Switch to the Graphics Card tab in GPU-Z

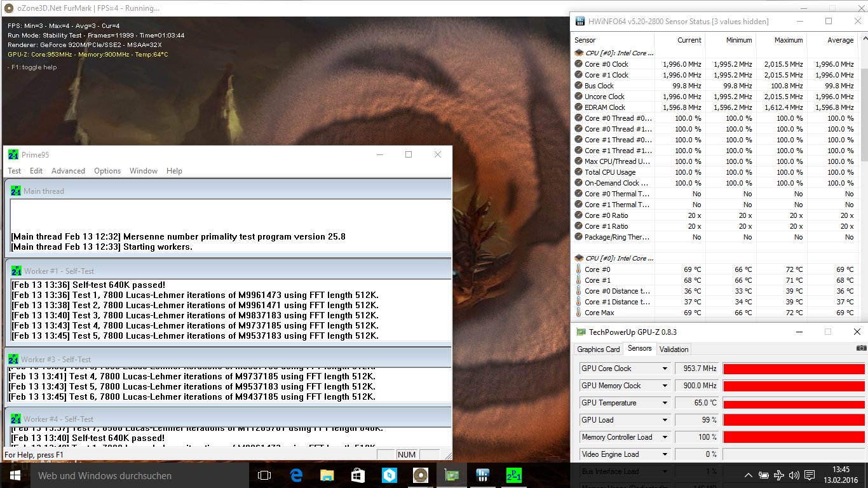598,349
